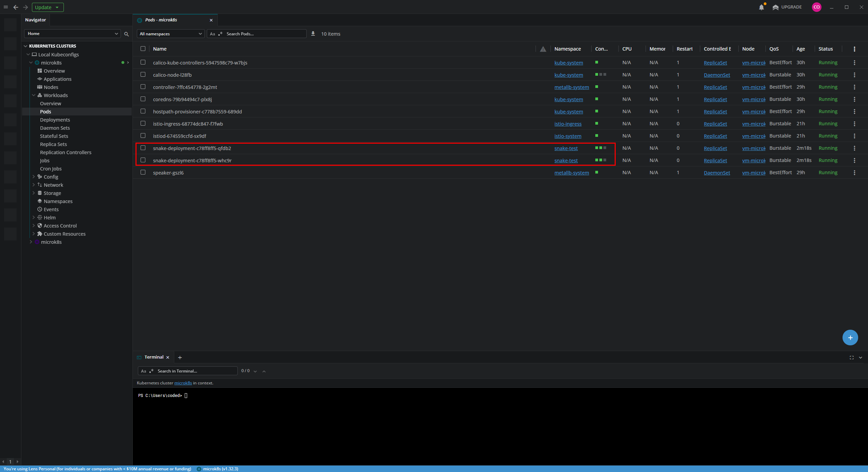The width and height of the screenshot is (868, 472).
Task: Collapse the Workloads tree node
Action: pyautogui.click(x=34, y=95)
